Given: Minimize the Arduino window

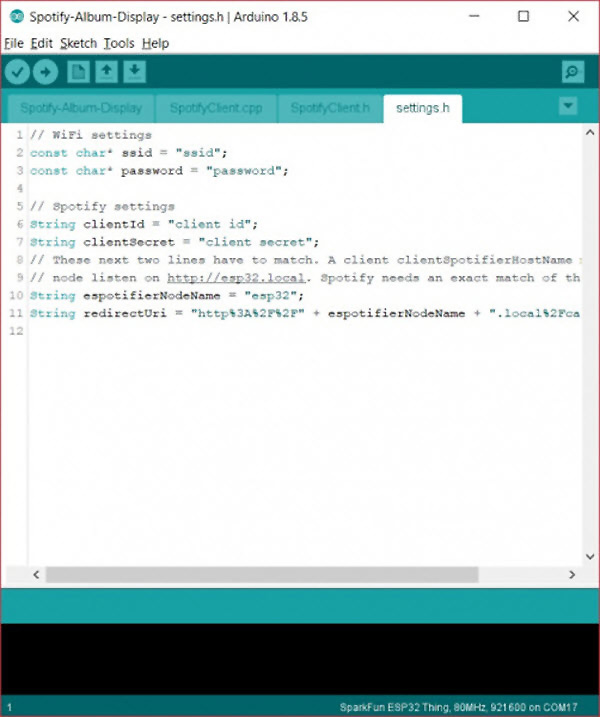Looking at the screenshot, I should [474, 16].
